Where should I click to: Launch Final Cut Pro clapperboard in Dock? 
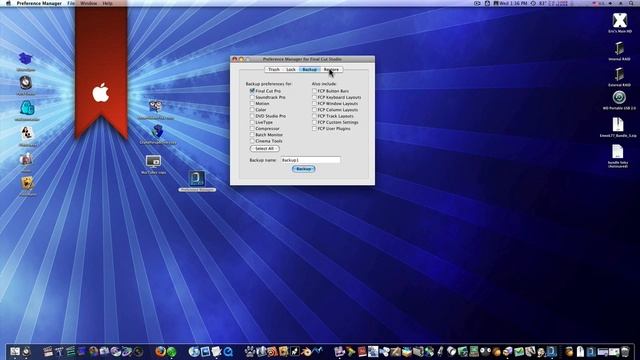pos(48,351)
